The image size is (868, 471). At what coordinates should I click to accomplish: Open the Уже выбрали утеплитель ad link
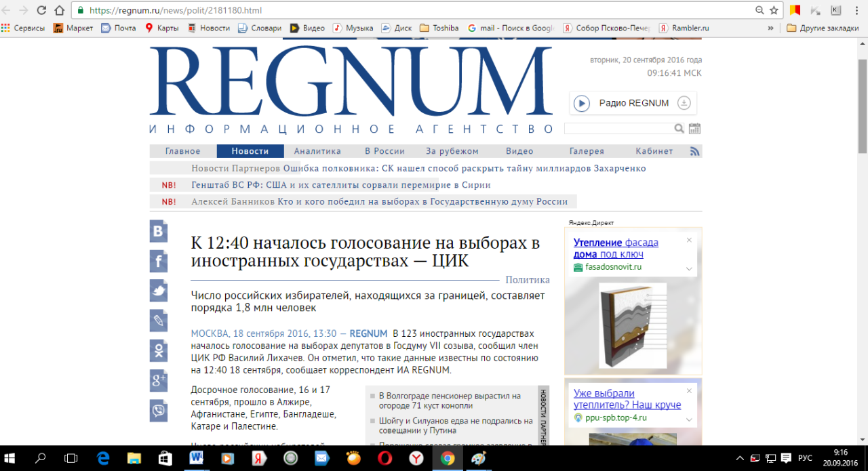[627, 399]
